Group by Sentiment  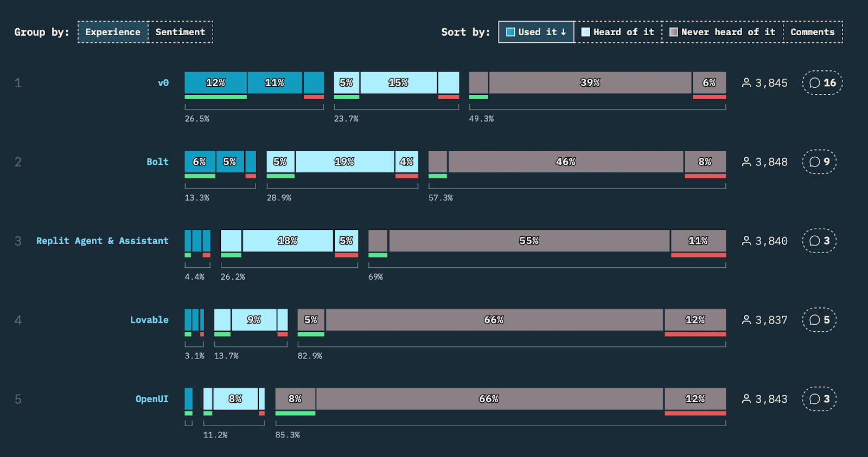(181, 32)
